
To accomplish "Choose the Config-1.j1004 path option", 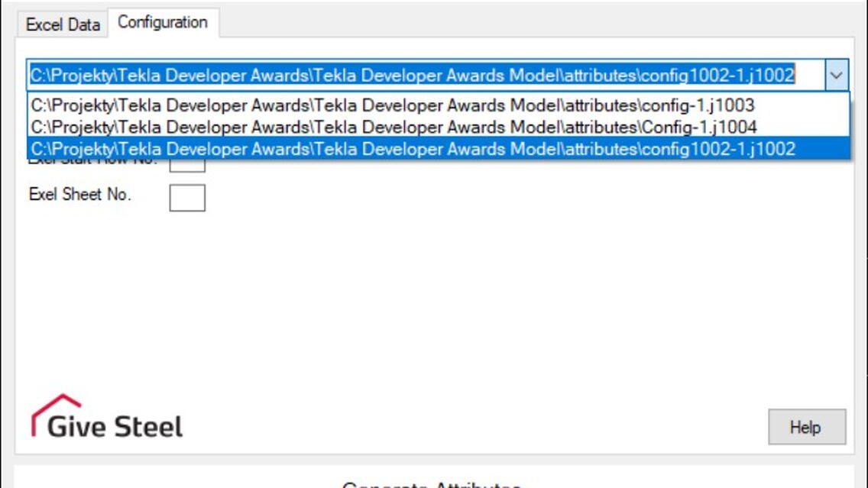I will point(439,128).
